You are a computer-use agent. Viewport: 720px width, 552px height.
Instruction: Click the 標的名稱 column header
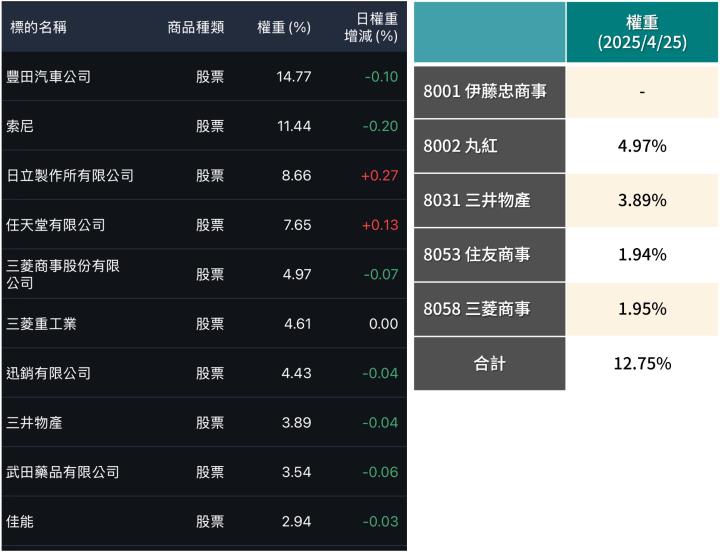[x=38, y=27]
